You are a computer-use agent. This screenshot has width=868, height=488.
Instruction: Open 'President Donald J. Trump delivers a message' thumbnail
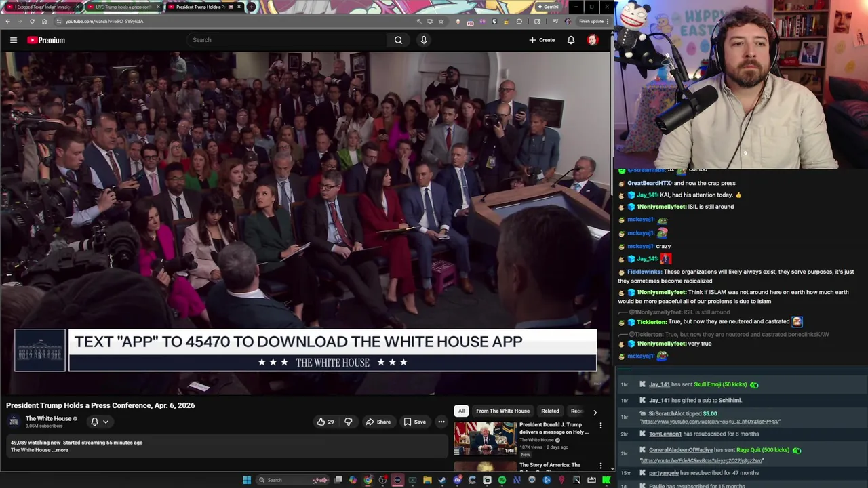coord(485,438)
